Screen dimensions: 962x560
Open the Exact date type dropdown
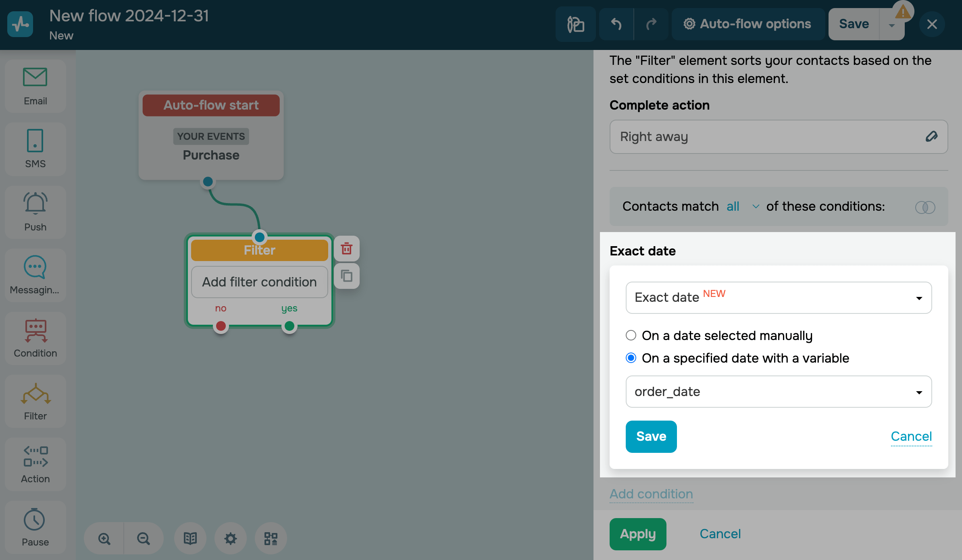[x=778, y=298]
